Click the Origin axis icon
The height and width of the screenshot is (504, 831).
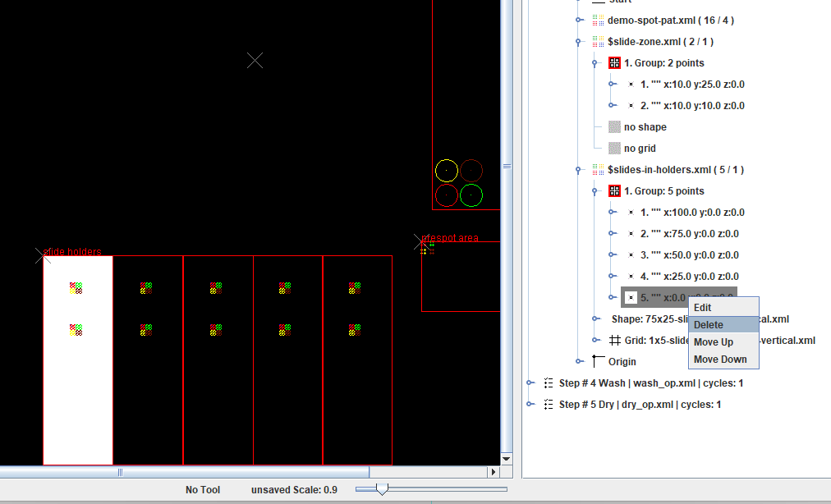(x=598, y=361)
